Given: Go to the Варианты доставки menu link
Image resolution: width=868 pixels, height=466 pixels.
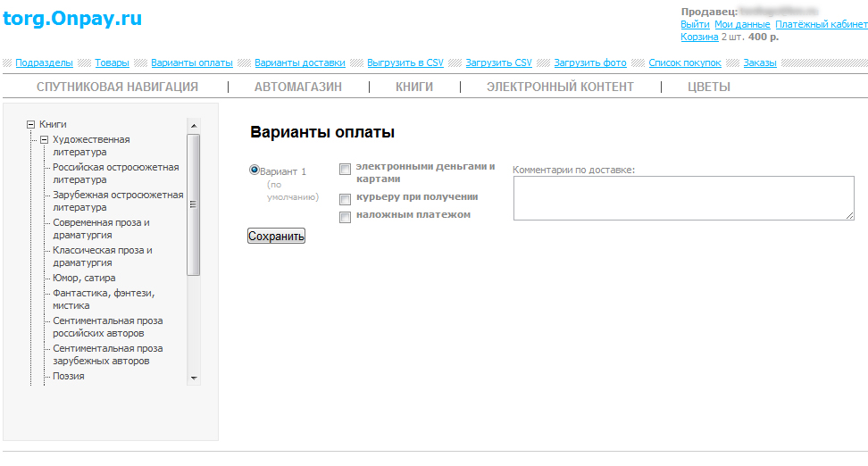Looking at the screenshot, I should 299,63.
